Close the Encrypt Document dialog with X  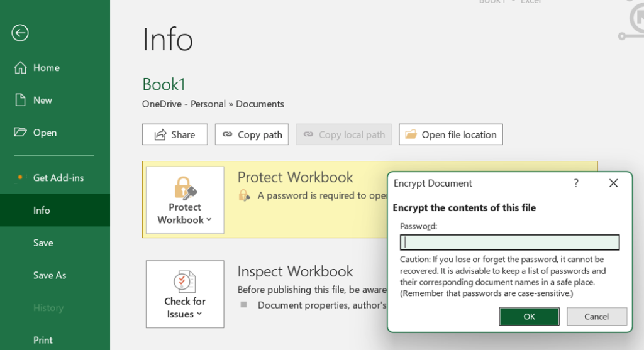(x=613, y=183)
